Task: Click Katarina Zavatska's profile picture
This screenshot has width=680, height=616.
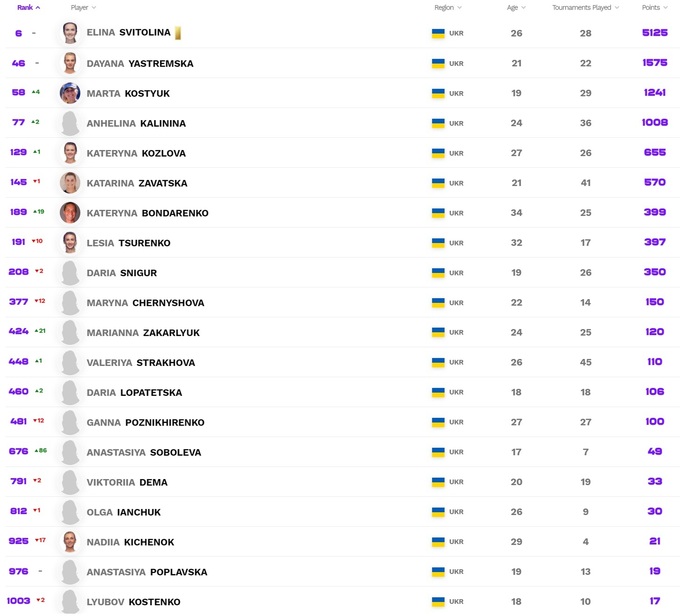Action: (70, 183)
